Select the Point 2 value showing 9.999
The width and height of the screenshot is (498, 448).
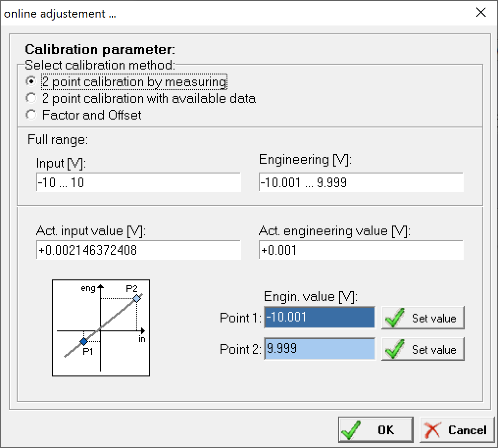(x=319, y=348)
